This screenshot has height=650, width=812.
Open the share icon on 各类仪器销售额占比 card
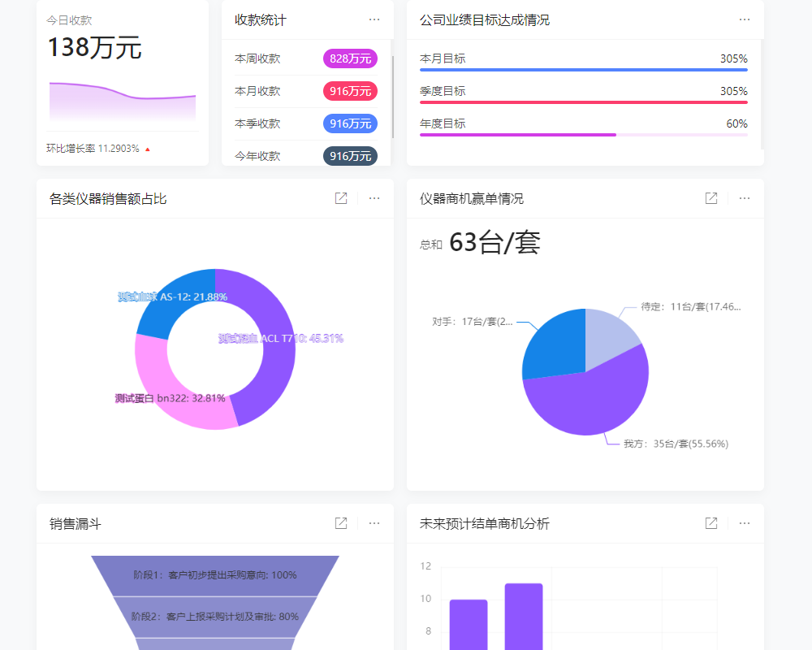pyautogui.click(x=340, y=197)
